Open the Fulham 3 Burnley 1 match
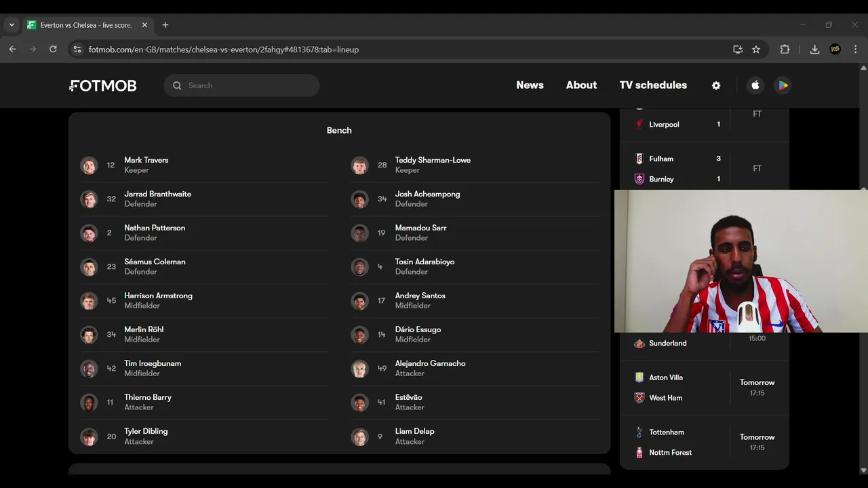 click(705, 169)
